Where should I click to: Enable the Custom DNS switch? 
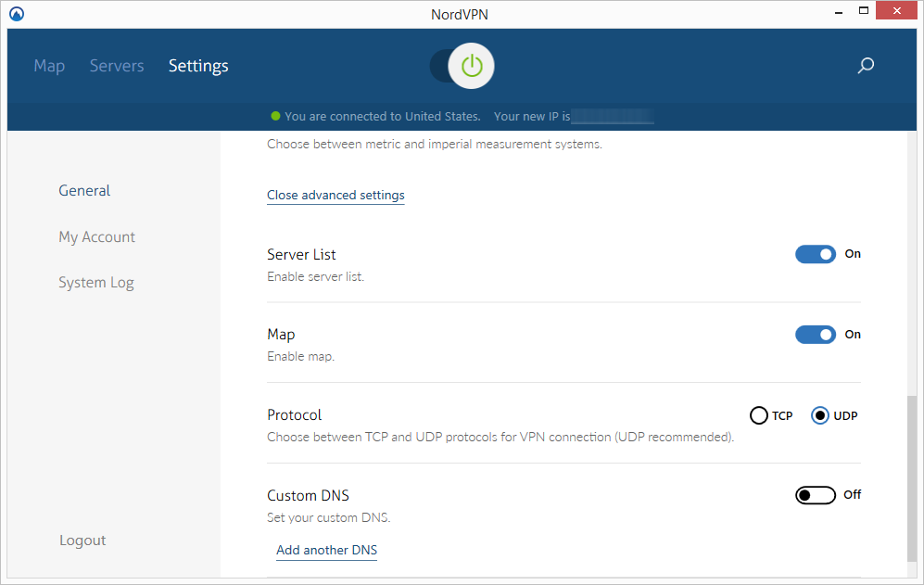coord(815,495)
